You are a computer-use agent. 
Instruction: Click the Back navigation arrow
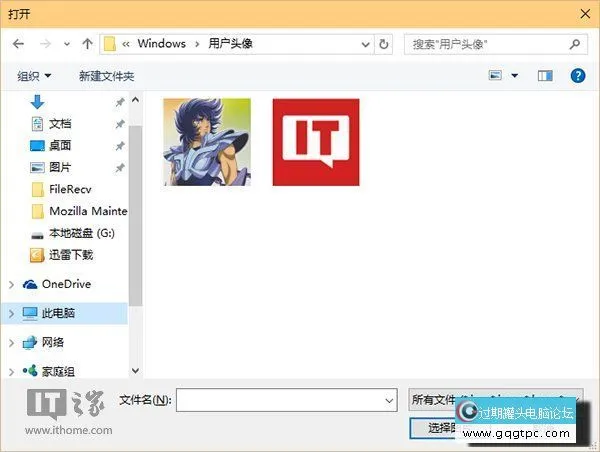(x=18, y=44)
